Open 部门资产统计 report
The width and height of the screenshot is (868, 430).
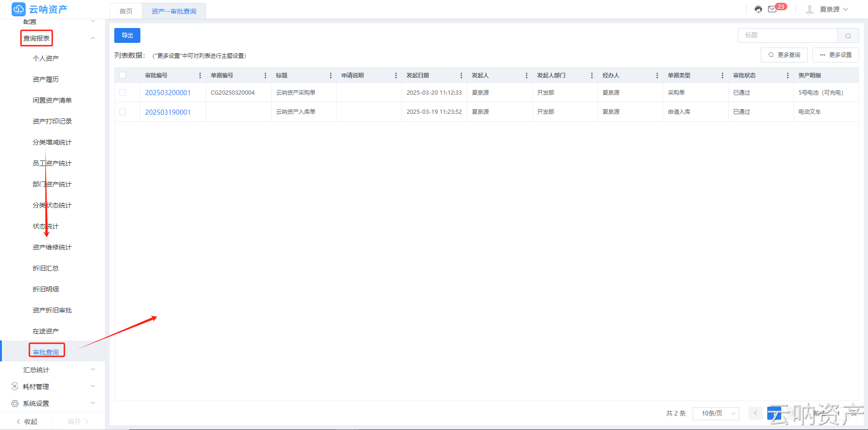[52, 184]
